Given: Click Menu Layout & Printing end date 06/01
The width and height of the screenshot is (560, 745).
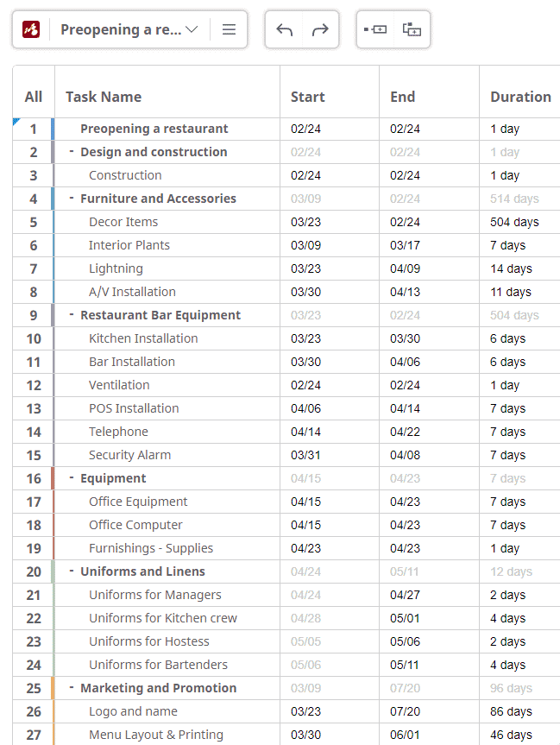Looking at the screenshot, I should point(406,735).
